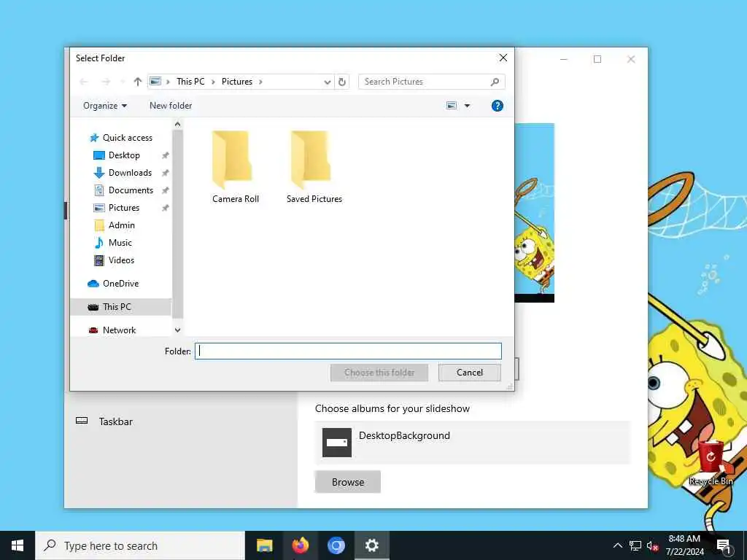Select This PC in the navigation pane
Image resolution: width=747 pixels, height=560 pixels.
(117, 307)
